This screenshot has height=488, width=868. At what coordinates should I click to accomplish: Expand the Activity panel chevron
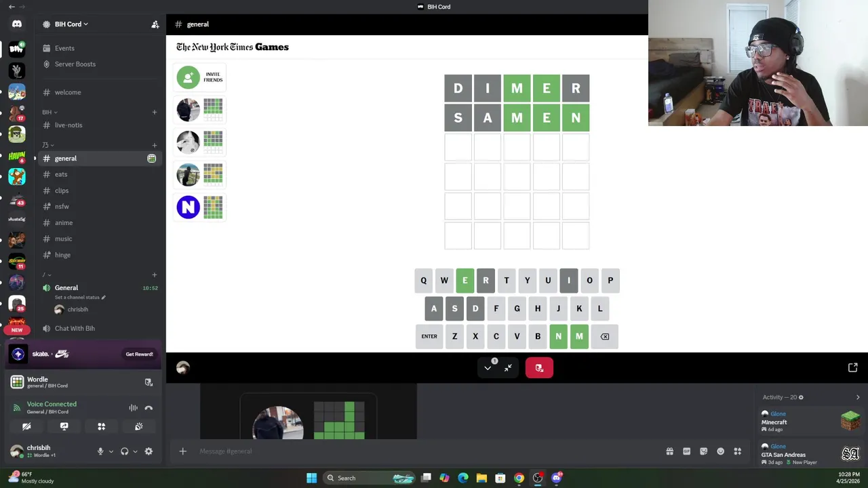coord(858,398)
